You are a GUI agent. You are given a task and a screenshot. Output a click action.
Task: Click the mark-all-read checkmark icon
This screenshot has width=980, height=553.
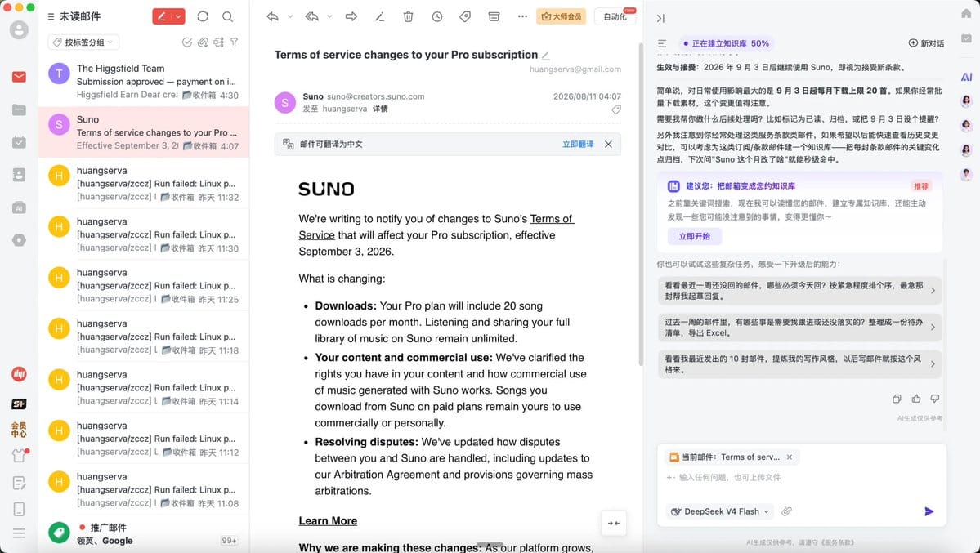click(186, 42)
